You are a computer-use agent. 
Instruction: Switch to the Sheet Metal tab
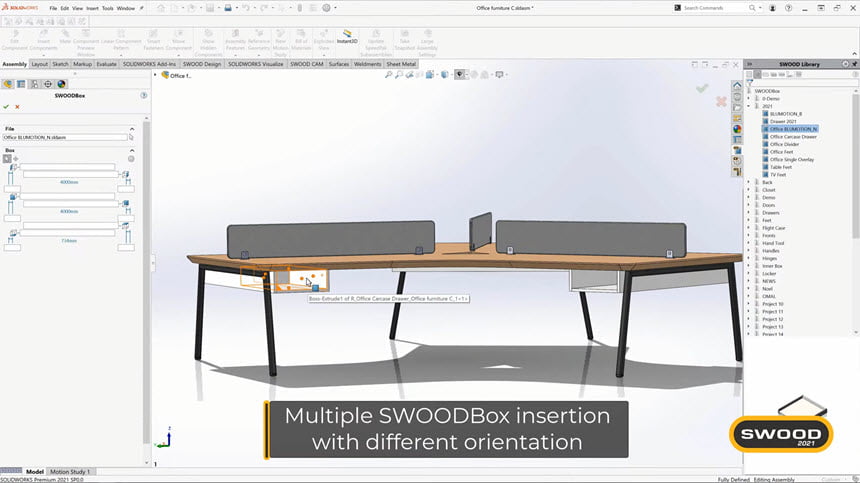(401, 64)
